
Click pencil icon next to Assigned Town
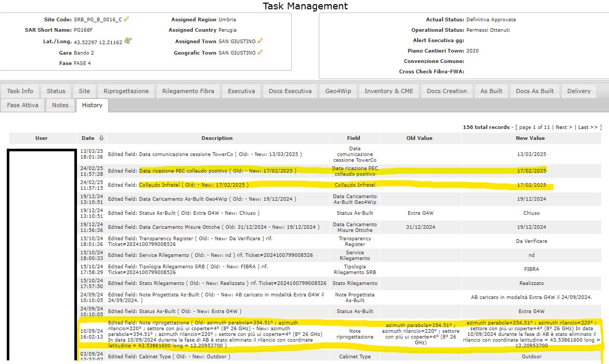pos(261,41)
